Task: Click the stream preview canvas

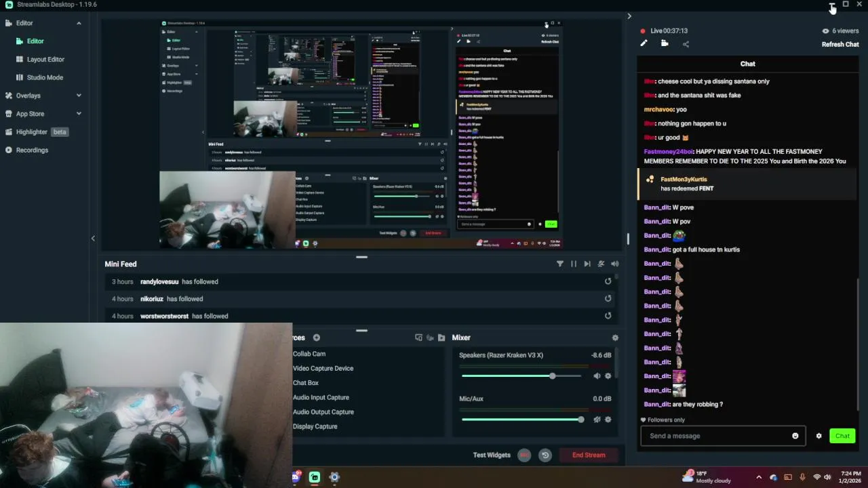Action: point(361,134)
